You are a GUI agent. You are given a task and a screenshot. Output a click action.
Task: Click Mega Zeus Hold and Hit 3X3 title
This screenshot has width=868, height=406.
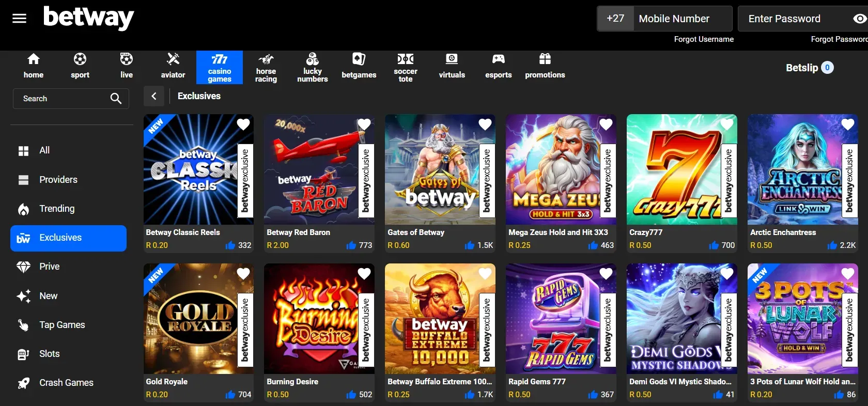(558, 232)
